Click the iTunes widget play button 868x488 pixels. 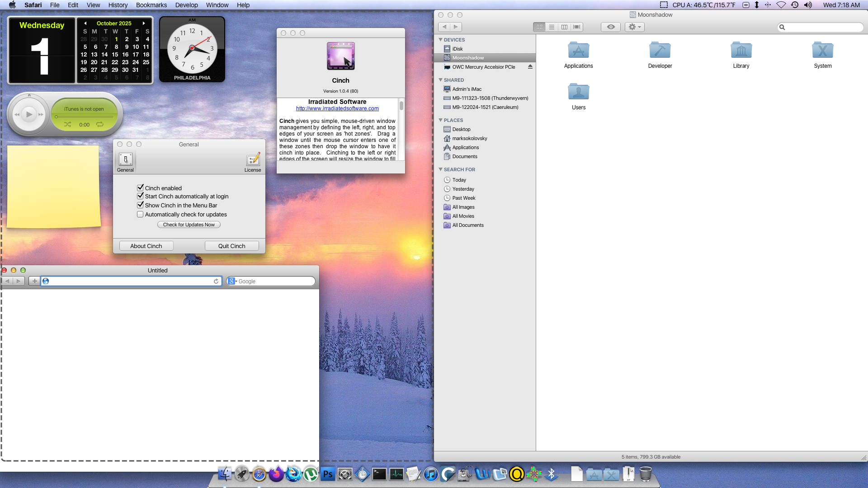pyautogui.click(x=29, y=114)
